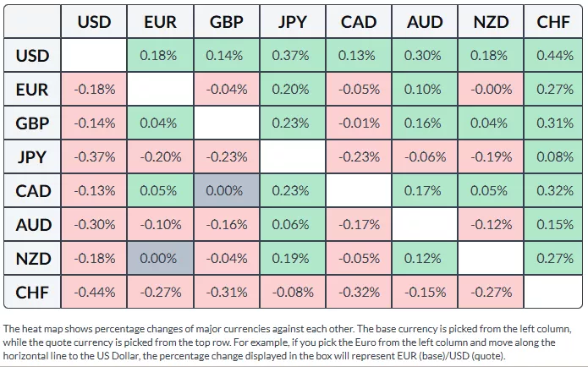The width and height of the screenshot is (588, 367).
Task: Click the USD row, CHF column cell showing 0.44%
Action: click(x=552, y=56)
